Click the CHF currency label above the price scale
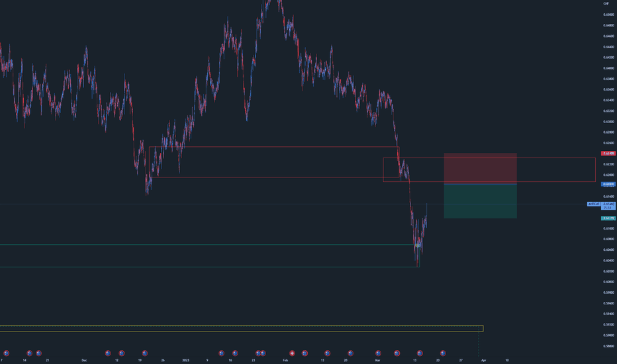The width and height of the screenshot is (617, 364). 606,3
